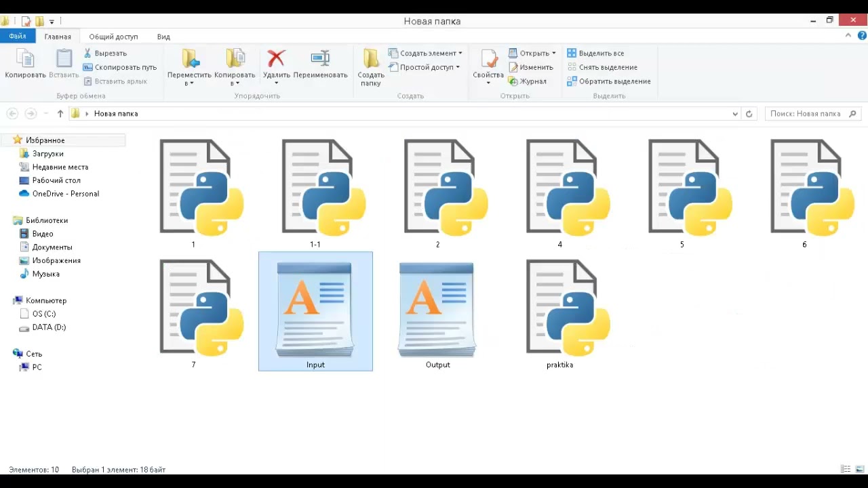
Task: Expand the address bar history dropdown
Action: point(735,114)
